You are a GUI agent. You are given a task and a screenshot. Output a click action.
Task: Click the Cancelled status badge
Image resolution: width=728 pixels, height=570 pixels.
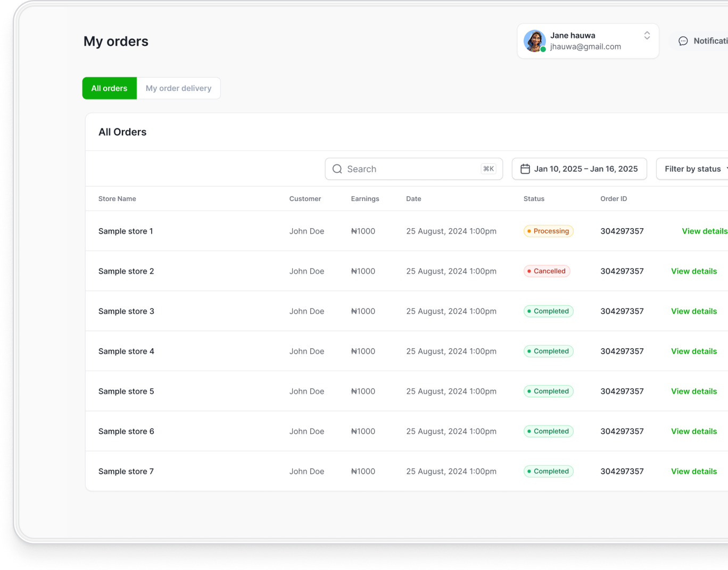pos(547,271)
